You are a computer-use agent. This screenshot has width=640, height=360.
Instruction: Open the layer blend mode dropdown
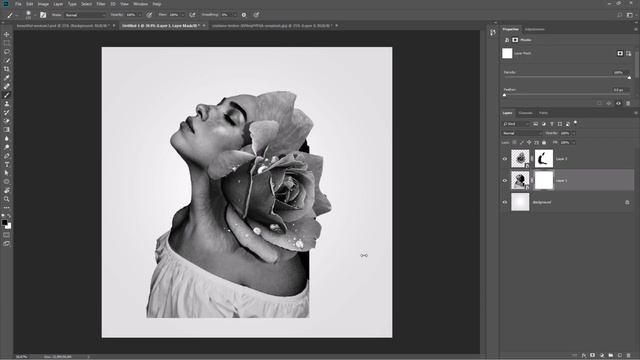522,133
